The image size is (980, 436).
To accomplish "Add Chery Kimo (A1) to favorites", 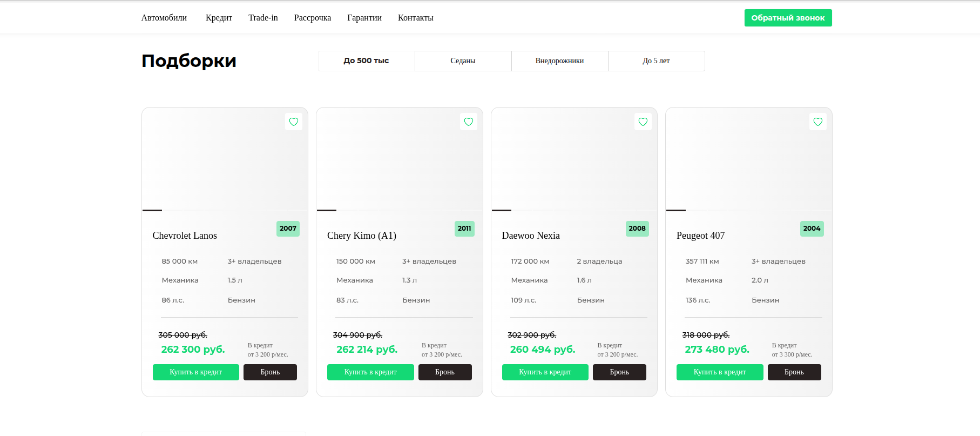I will tap(469, 122).
